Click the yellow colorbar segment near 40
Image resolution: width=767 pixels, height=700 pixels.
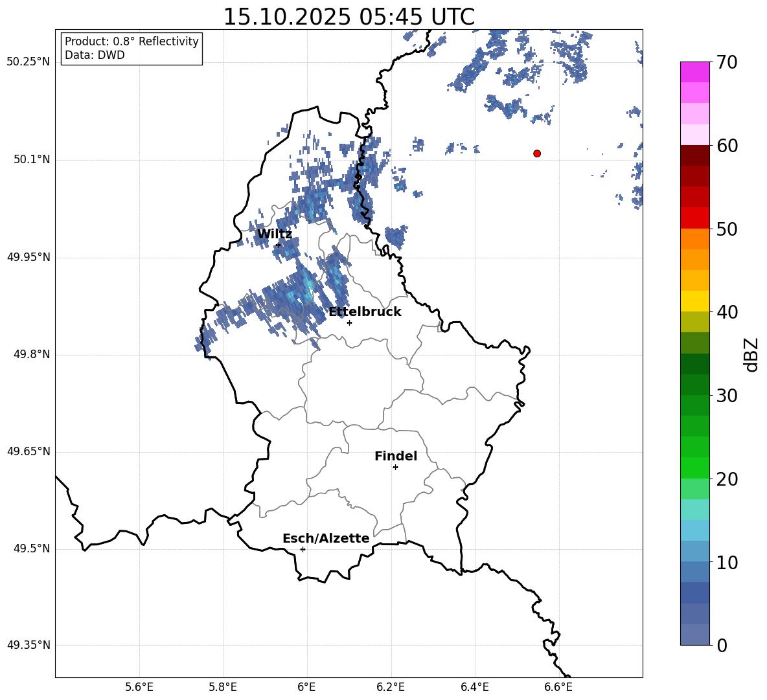(x=694, y=301)
